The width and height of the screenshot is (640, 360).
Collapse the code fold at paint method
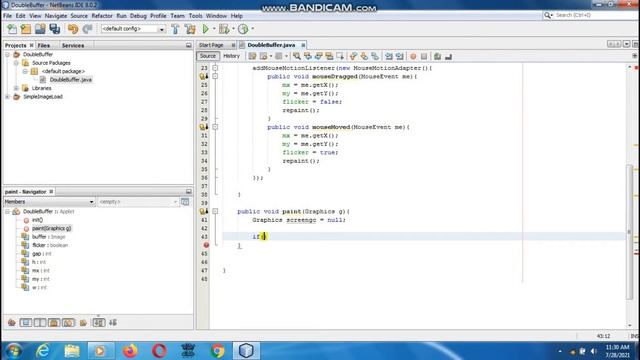[215, 211]
